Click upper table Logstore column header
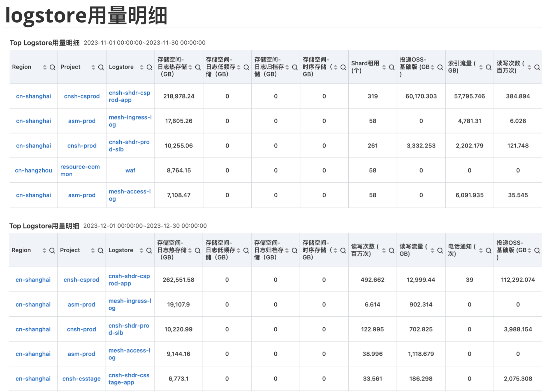 [121, 67]
